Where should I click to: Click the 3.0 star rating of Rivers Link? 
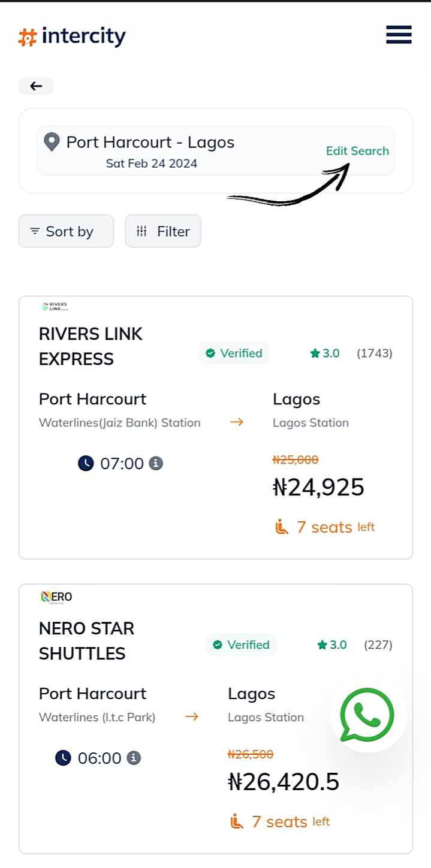point(325,353)
